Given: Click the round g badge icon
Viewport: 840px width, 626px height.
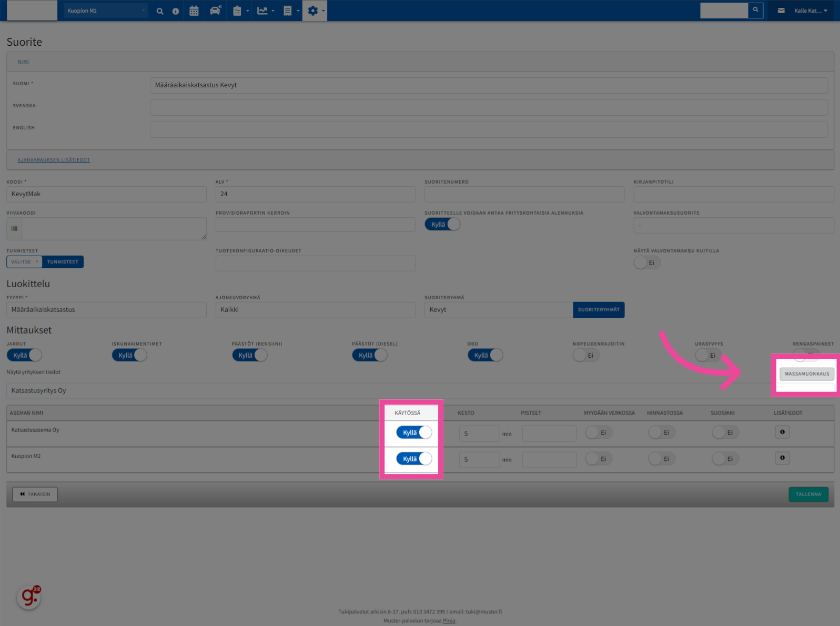Looking at the screenshot, I should pyautogui.click(x=29, y=597).
